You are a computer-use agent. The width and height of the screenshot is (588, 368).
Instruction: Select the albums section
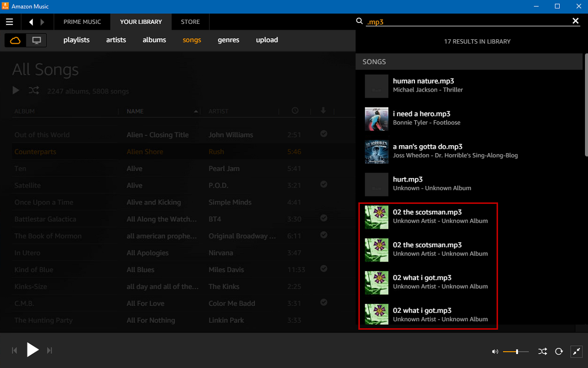(154, 40)
